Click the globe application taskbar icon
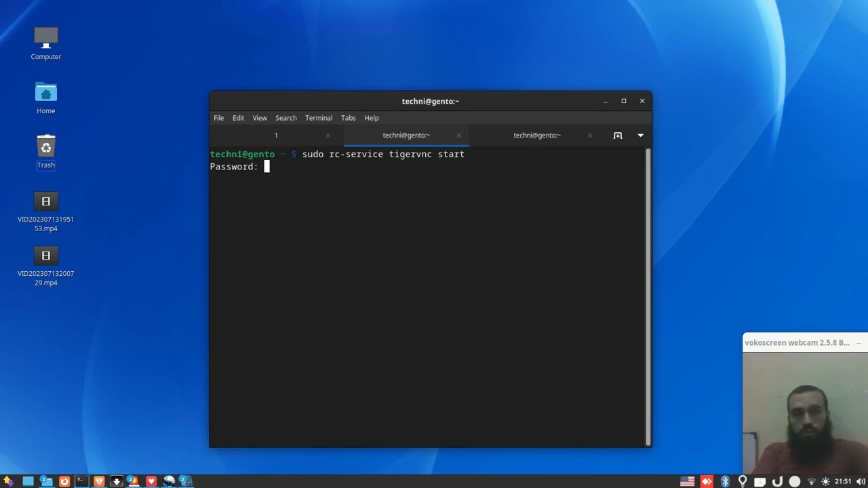The image size is (868, 488). pyautogui.click(x=169, y=481)
